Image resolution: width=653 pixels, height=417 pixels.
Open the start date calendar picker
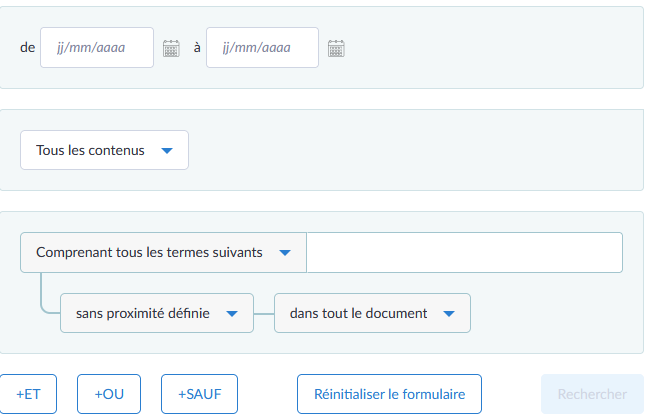pyautogui.click(x=171, y=48)
